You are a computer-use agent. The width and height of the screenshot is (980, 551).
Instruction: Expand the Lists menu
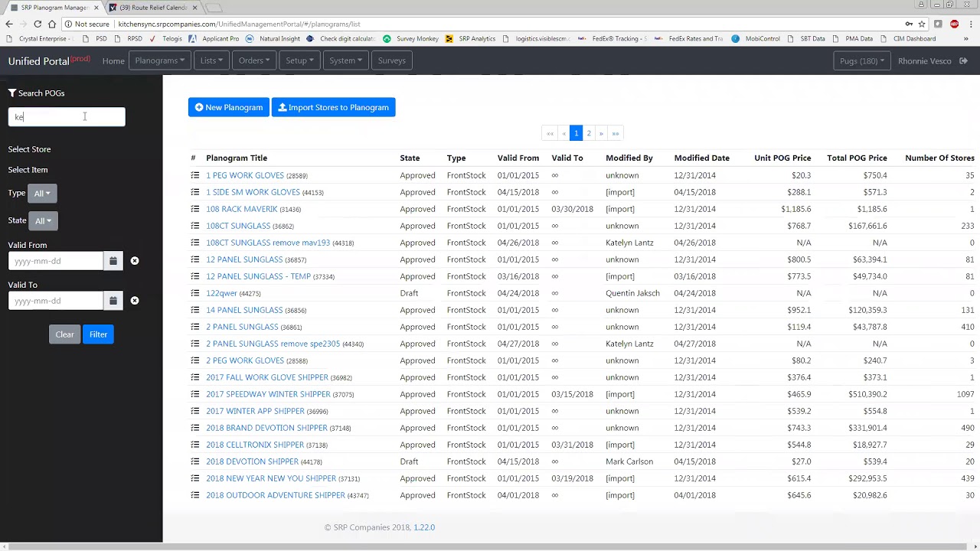[211, 60]
